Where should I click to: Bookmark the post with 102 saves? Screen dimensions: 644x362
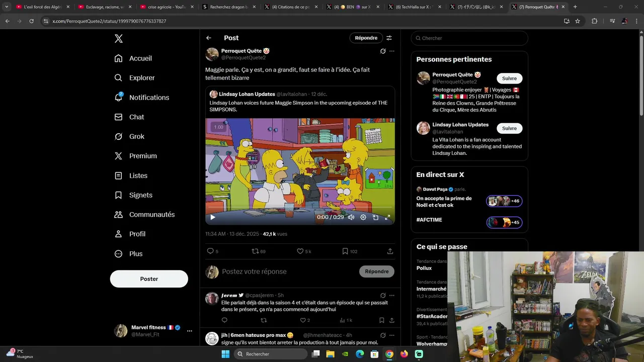click(345, 251)
